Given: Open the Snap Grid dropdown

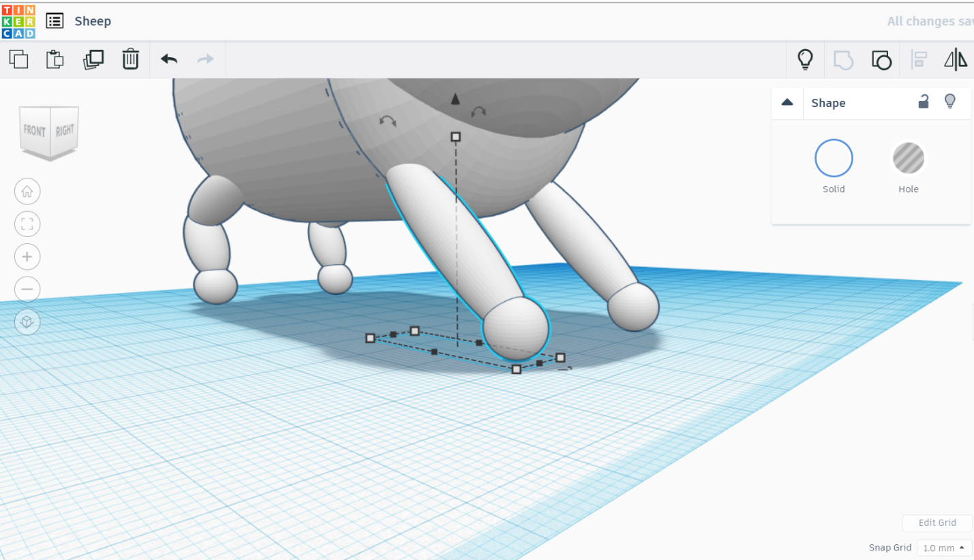Looking at the screenshot, I should pyautogui.click(x=944, y=548).
